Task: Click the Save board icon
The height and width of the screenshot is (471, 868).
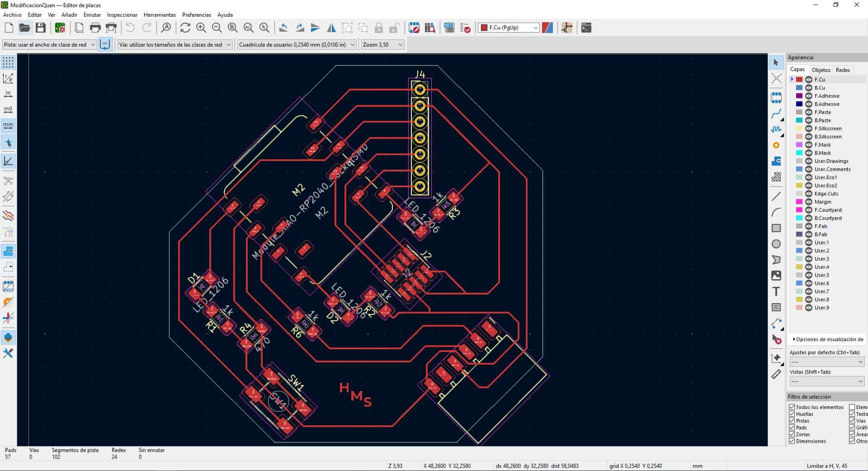Action: 41,28
